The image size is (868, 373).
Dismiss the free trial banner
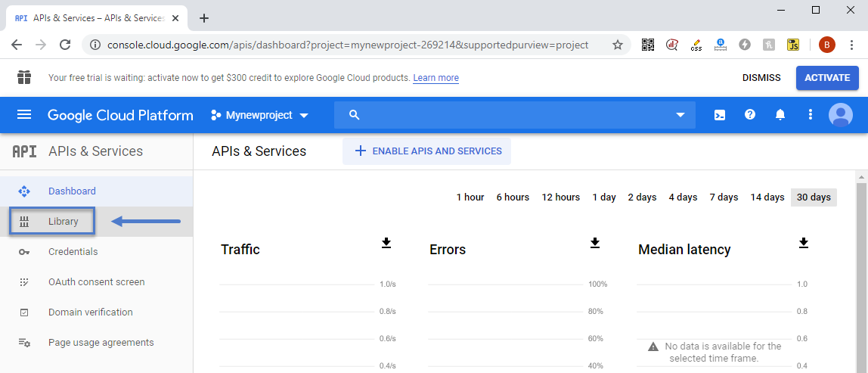click(x=761, y=78)
